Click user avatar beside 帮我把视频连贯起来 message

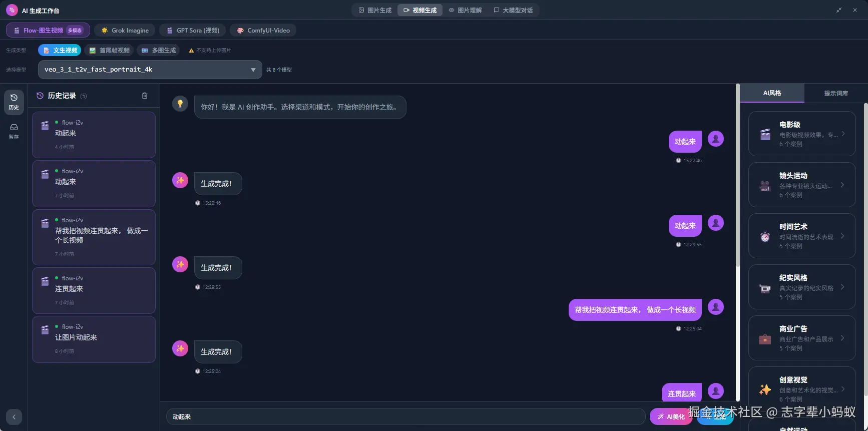pyautogui.click(x=716, y=307)
